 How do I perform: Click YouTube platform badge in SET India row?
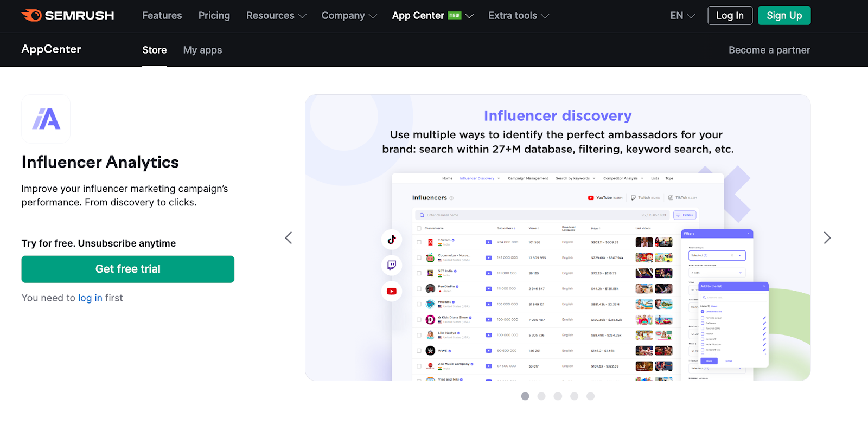coord(489,273)
